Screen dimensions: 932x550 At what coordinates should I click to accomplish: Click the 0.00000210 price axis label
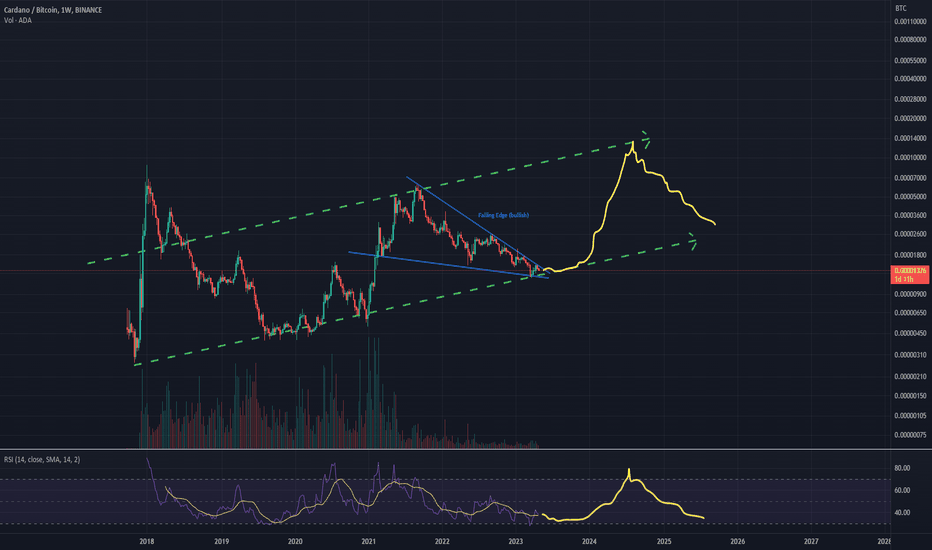click(910, 376)
